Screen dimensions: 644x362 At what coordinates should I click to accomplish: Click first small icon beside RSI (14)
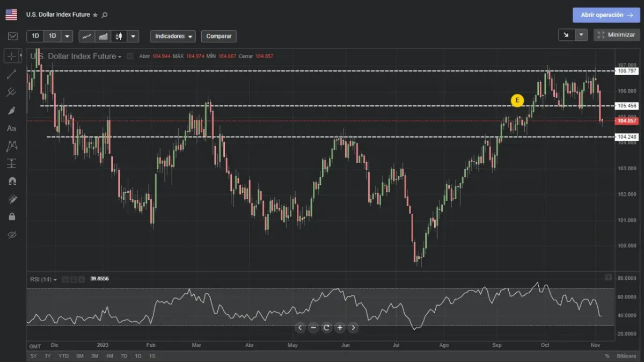click(x=65, y=279)
